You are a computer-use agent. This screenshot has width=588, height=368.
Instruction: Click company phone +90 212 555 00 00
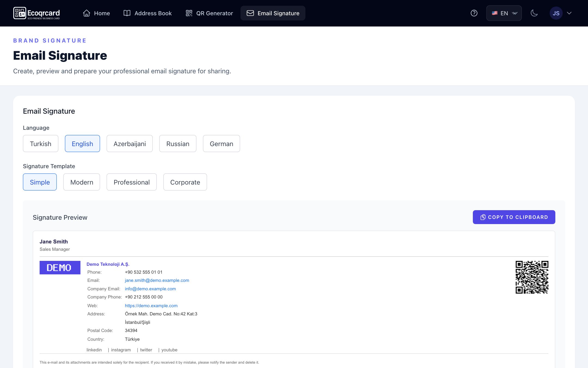click(x=143, y=297)
